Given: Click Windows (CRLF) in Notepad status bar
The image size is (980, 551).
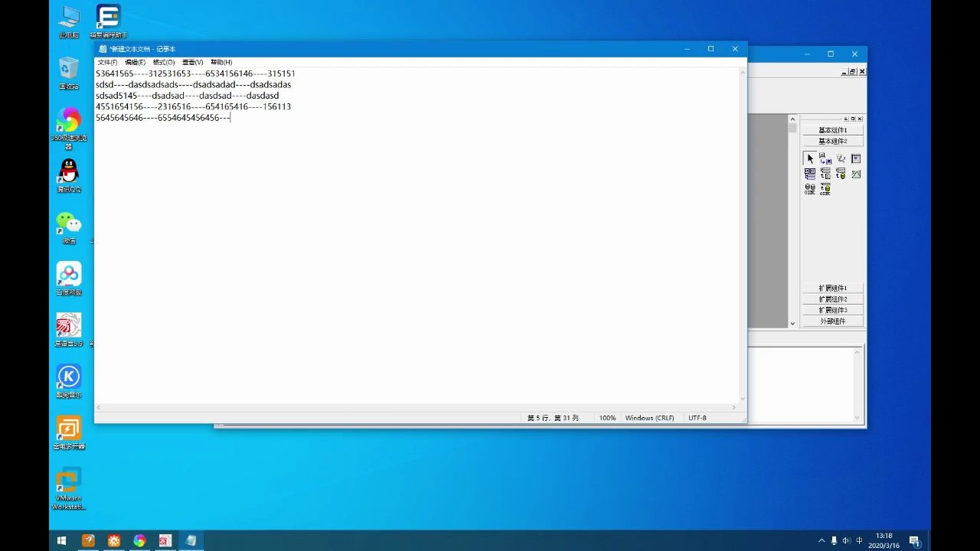Looking at the screenshot, I should [x=649, y=418].
